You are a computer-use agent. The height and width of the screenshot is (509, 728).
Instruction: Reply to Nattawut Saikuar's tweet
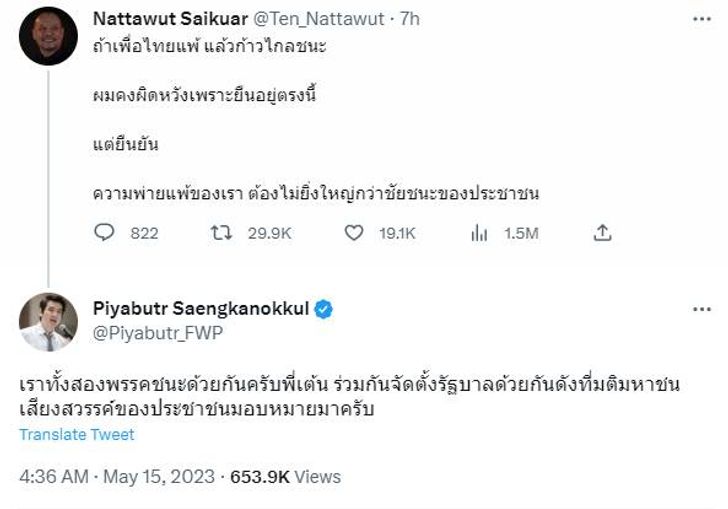[x=105, y=233]
